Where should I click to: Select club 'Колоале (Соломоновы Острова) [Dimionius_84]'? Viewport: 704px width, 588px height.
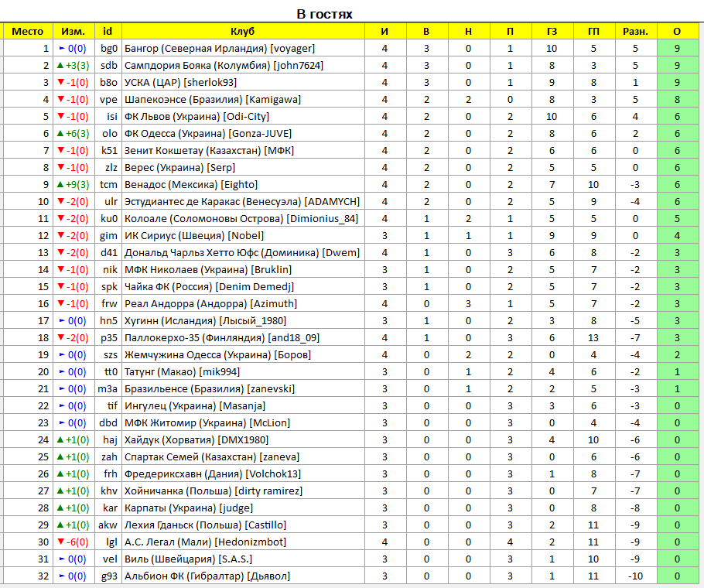point(241,219)
